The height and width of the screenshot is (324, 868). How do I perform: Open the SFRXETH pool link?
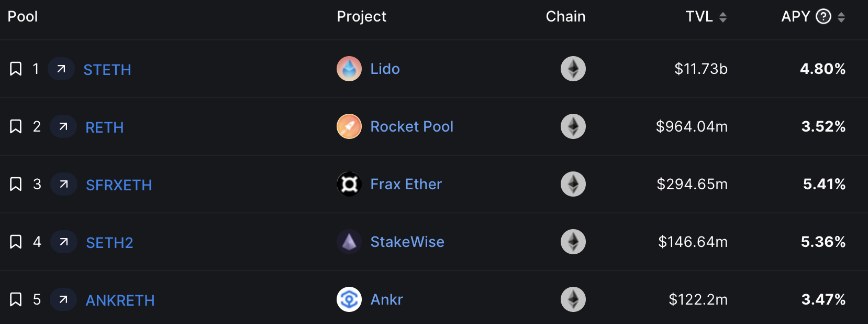point(119,185)
